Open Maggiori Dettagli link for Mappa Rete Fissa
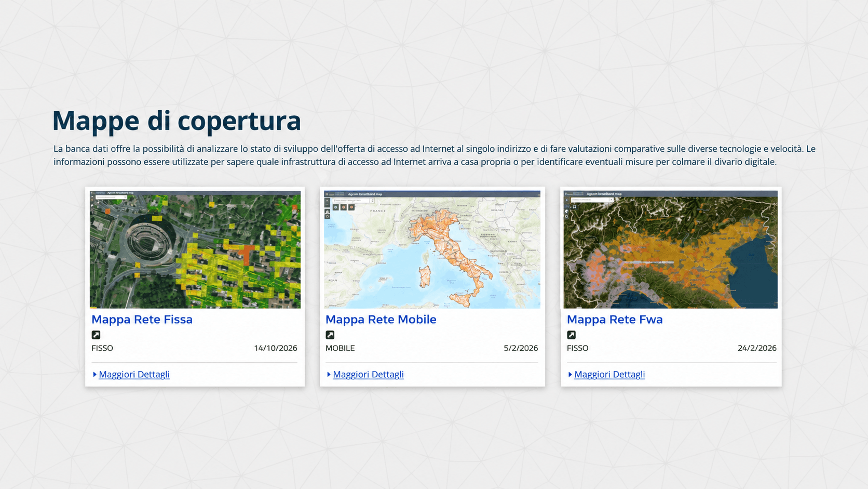Image resolution: width=868 pixels, height=489 pixels. [x=134, y=374]
